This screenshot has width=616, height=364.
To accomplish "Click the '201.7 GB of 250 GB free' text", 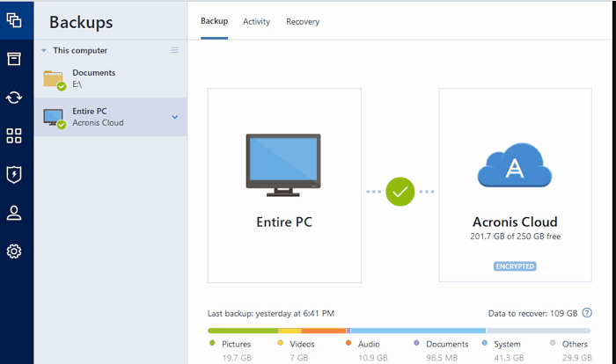I will 515,237.
